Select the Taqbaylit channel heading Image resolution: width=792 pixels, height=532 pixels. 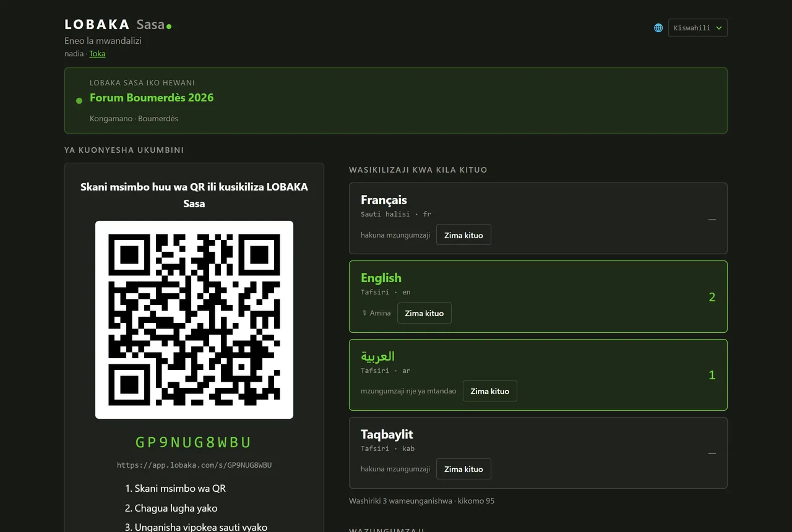387,434
